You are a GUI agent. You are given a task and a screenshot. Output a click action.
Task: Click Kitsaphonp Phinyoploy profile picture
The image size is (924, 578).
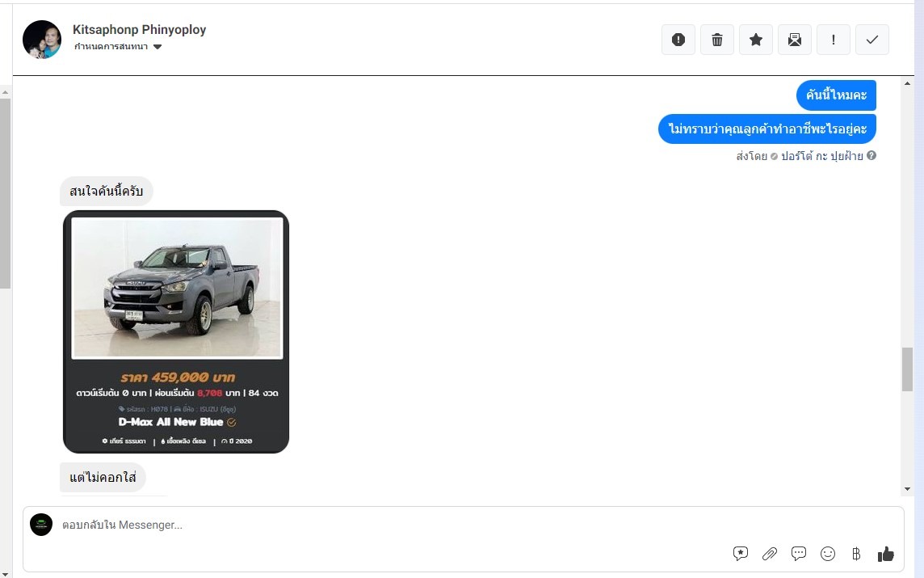pos(42,40)
